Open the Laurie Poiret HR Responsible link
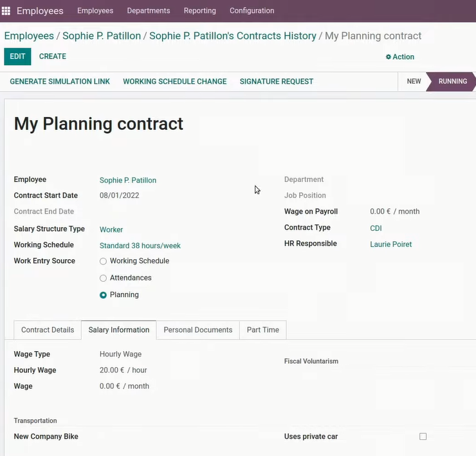 tap(390, 244)
